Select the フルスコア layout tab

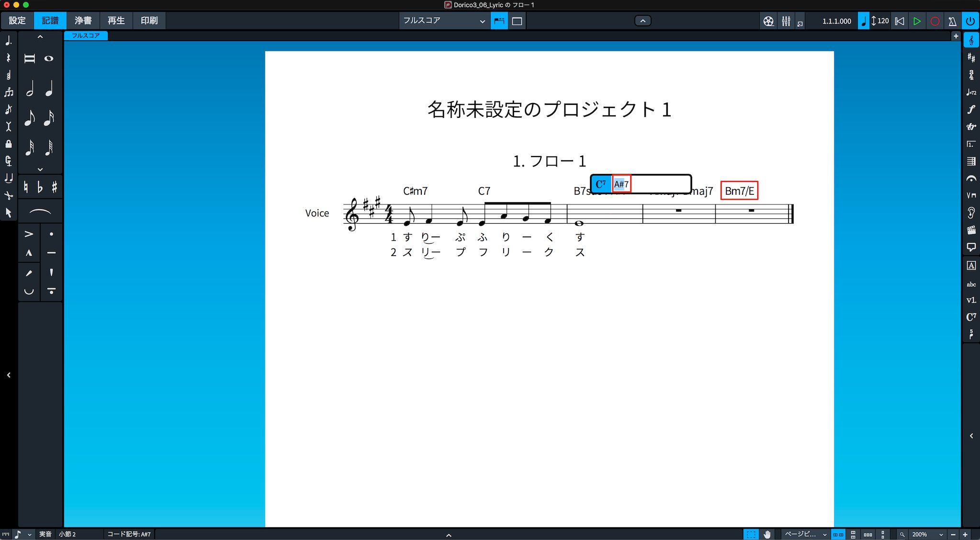coord(86,35)
